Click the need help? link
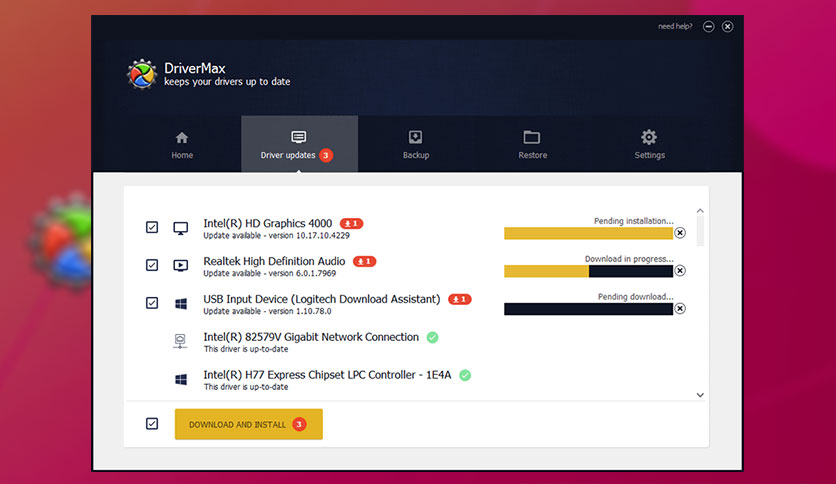 pos(675,26)
